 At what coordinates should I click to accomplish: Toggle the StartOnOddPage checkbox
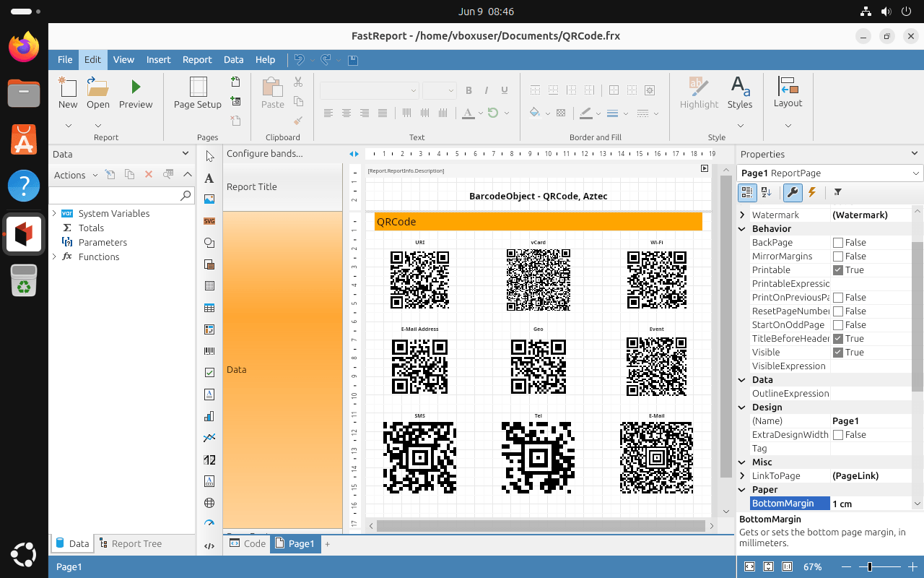click(838, 325)
